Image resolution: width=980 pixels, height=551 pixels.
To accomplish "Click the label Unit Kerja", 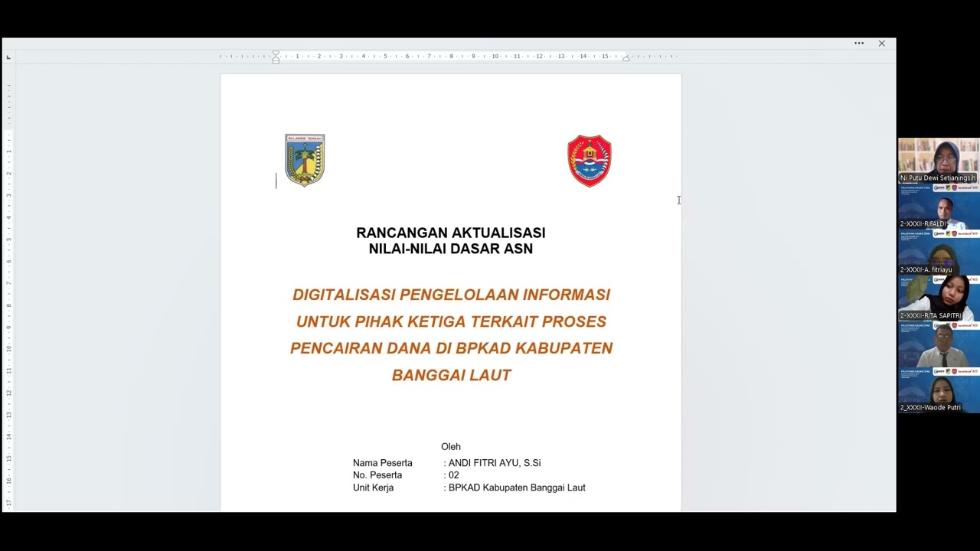I will tap(374, 487).
